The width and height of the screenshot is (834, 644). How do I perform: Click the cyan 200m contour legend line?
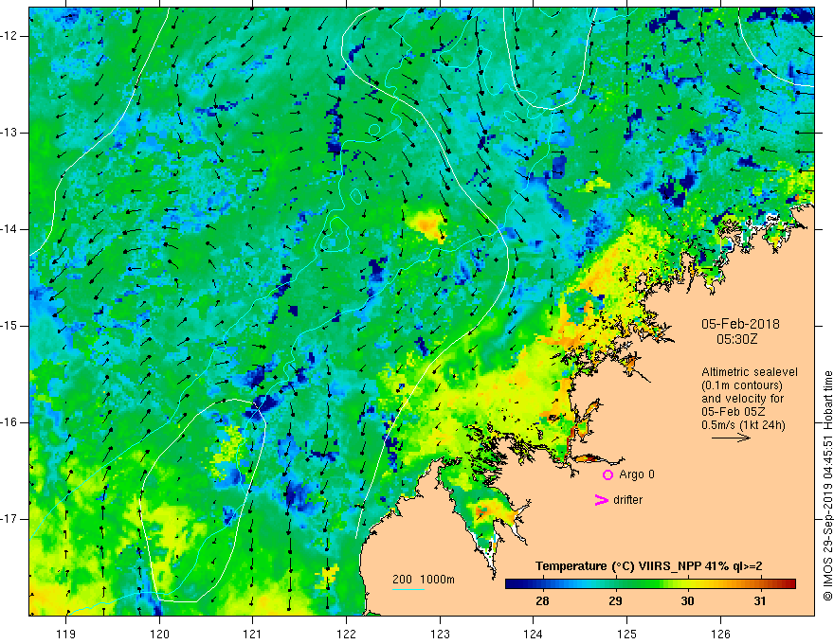(408, 589)
